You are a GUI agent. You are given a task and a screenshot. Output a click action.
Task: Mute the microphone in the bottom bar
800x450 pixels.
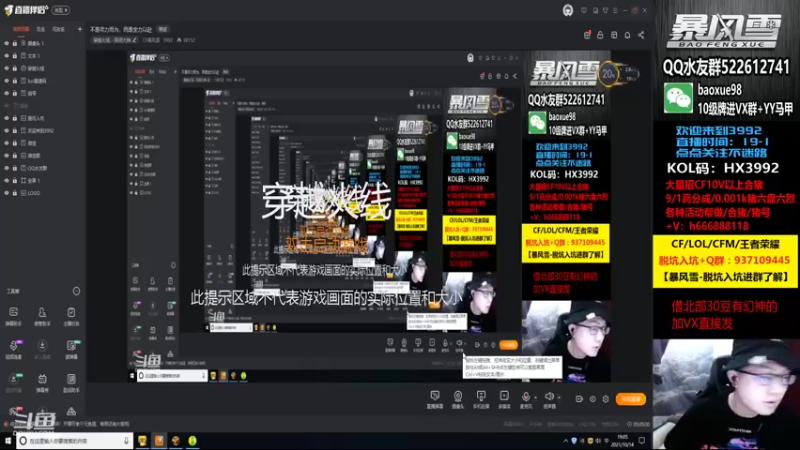526,397
